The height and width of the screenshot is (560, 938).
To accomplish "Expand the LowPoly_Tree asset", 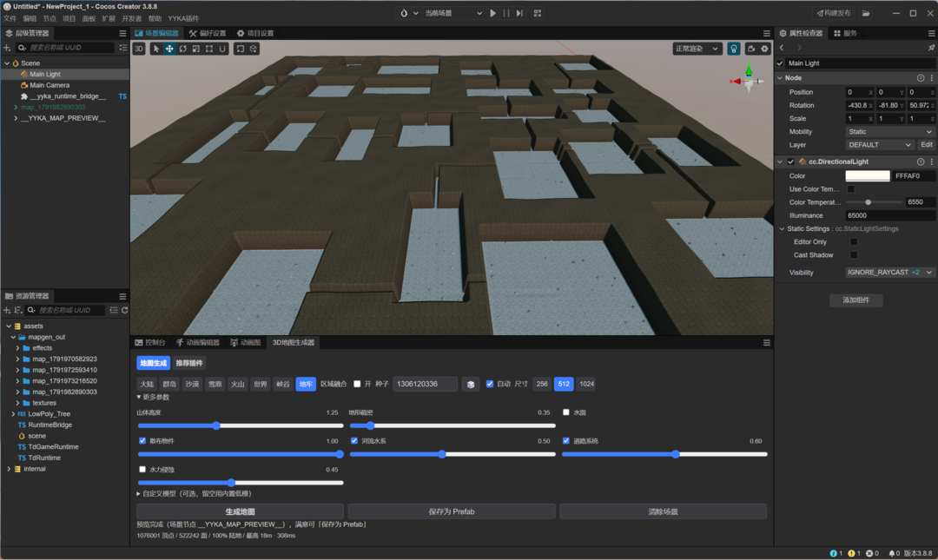I will pyautogui.click(x=13, y=414).
